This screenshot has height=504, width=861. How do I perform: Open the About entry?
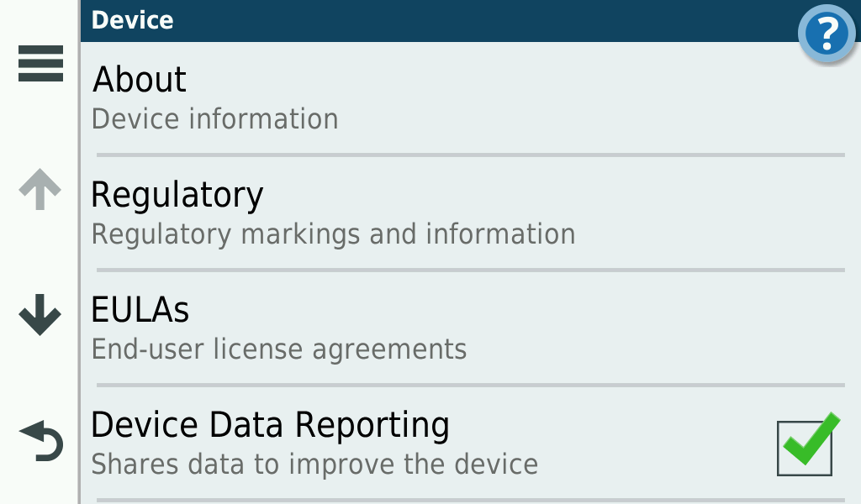(x=140, y=80)
